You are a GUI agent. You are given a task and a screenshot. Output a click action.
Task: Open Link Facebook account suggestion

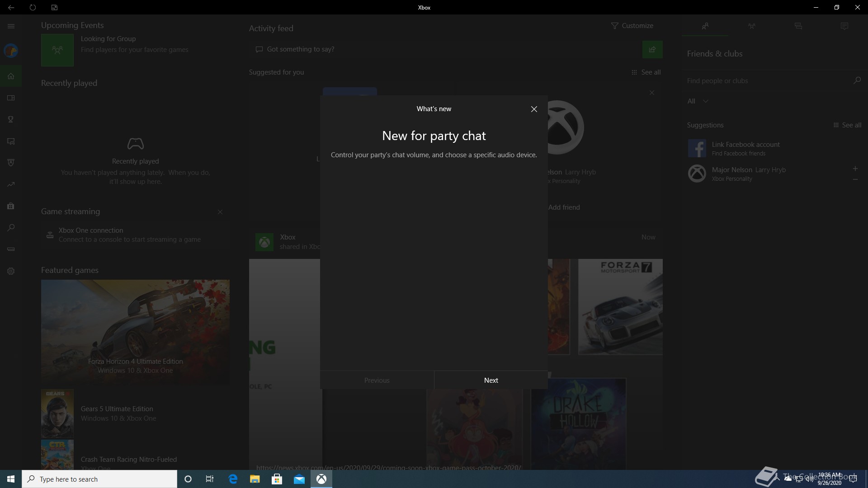click(x=774, y=148)
